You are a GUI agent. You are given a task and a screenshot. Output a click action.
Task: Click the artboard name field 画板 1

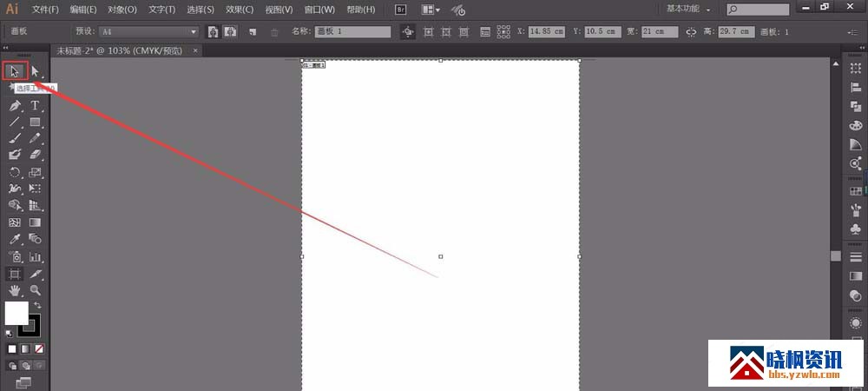pyautogui.click(x=352, y=31)
